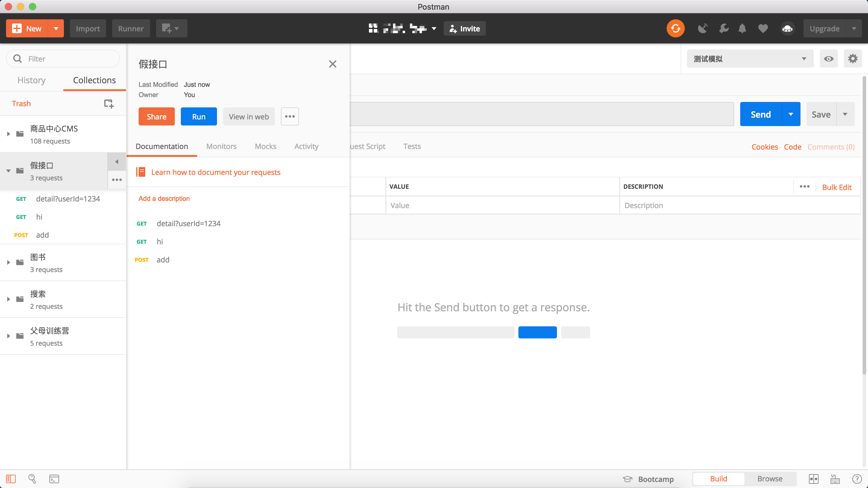Open the wrench settings menu
868x488 pixels.
coord(723,29)
